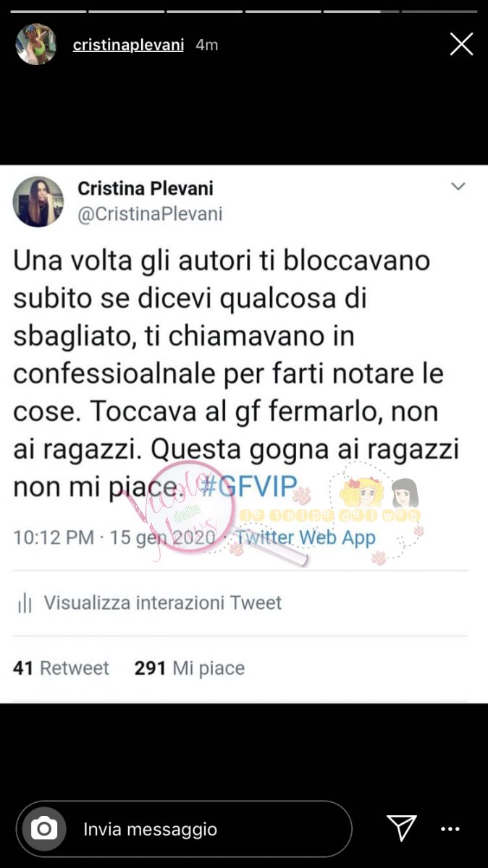Tap the paper plane share icon
This screenshot has height=868, width=488.
click(x=400, y=828)
